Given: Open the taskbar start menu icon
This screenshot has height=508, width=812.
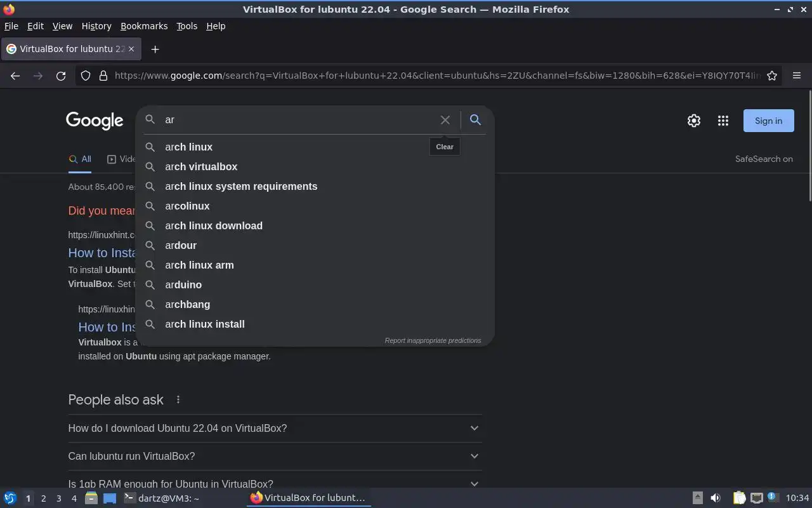Looking at the screenshot, I should [10, 498].
